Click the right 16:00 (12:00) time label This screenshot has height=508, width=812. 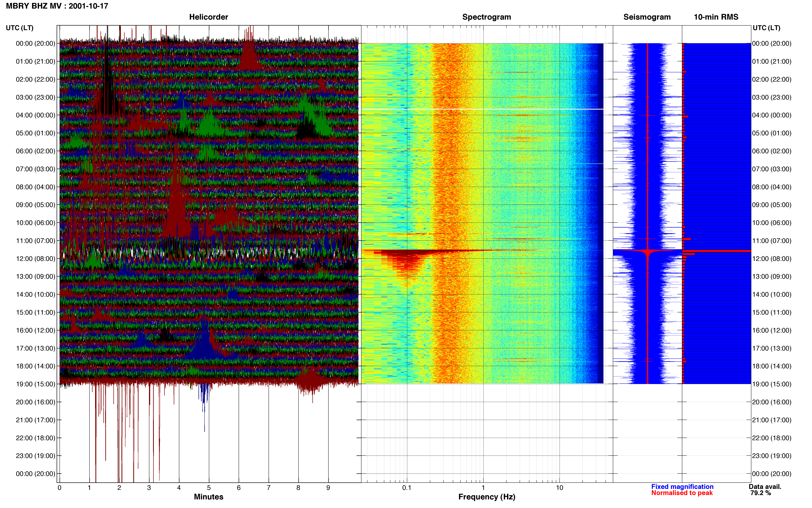pos(772,330)
